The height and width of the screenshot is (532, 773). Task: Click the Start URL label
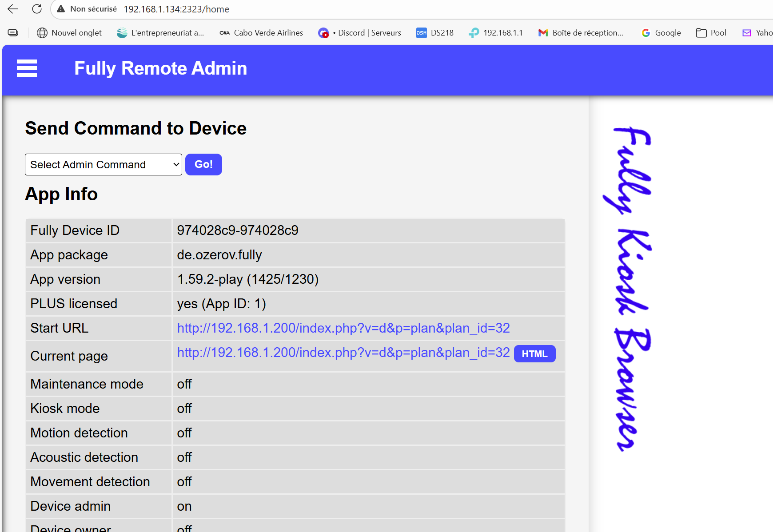pyautogui.click(x=59, y=328)
